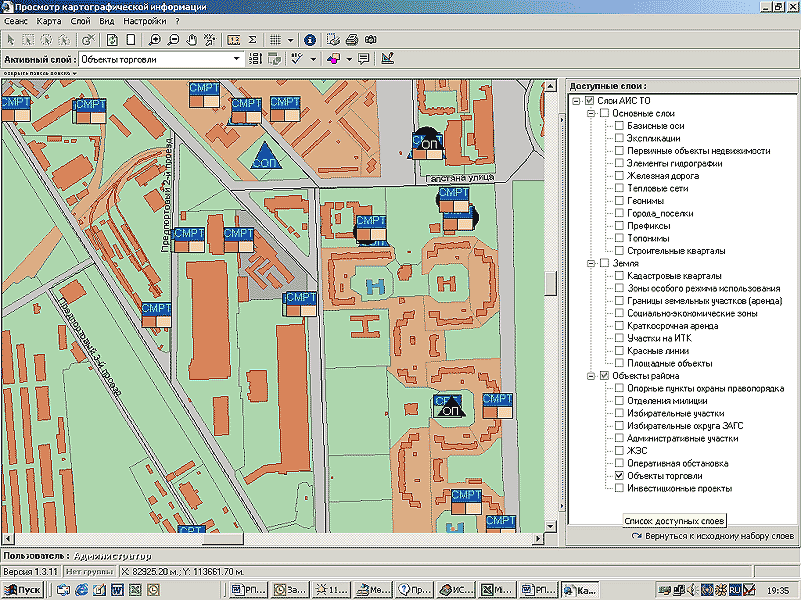This screenshot has height=600, width=801.
Task: Select the arrow pointer tool
Action: [10, 40]
